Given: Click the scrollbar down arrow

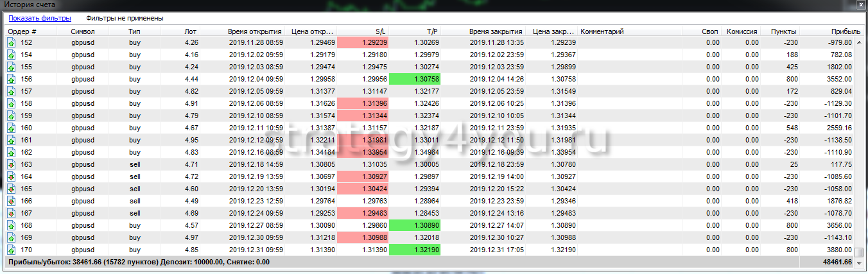Looking at the screenshot, I should tap(860, 251).
